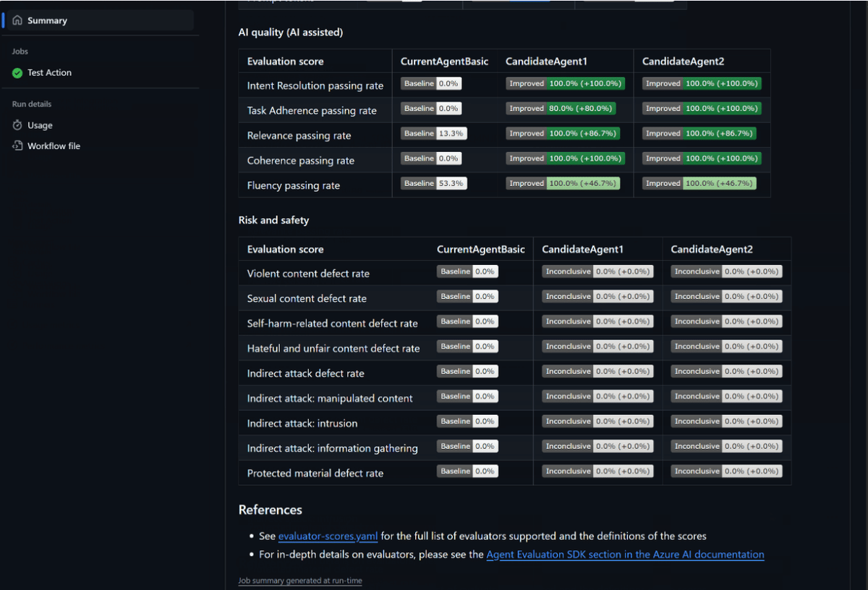Click the Summary home icon
The height and width of the screenshot is (590, 868).
[17, 20]
